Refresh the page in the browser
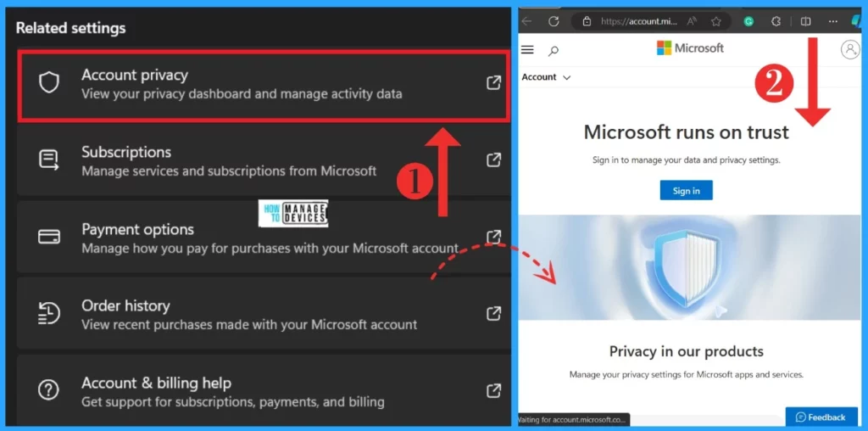Image resolution: width=868 pixels, height=431 pixels. (554, 21)
